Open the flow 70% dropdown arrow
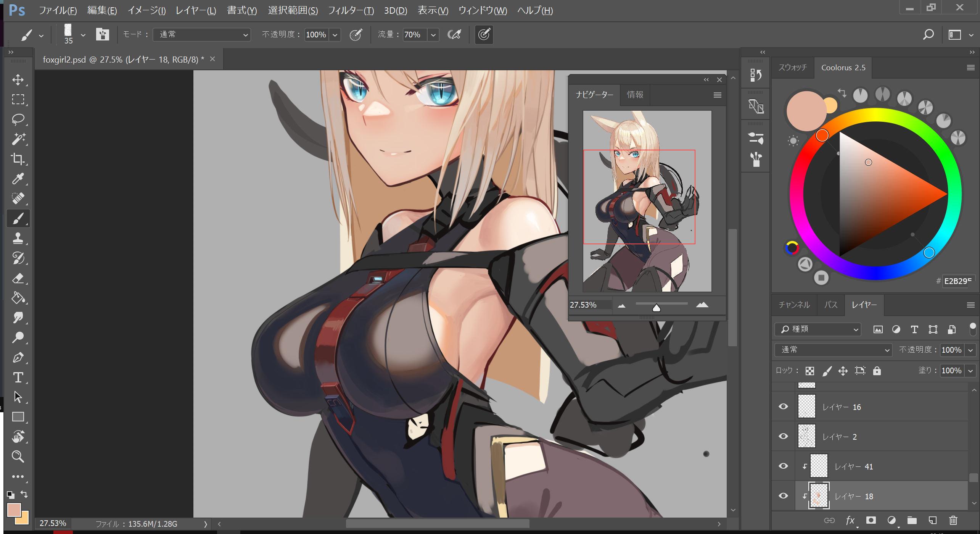 click(x=433, y=35)
